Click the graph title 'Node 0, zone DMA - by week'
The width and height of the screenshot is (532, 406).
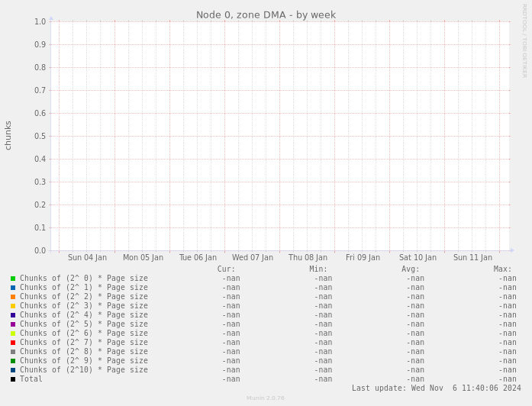click(266, 15)
